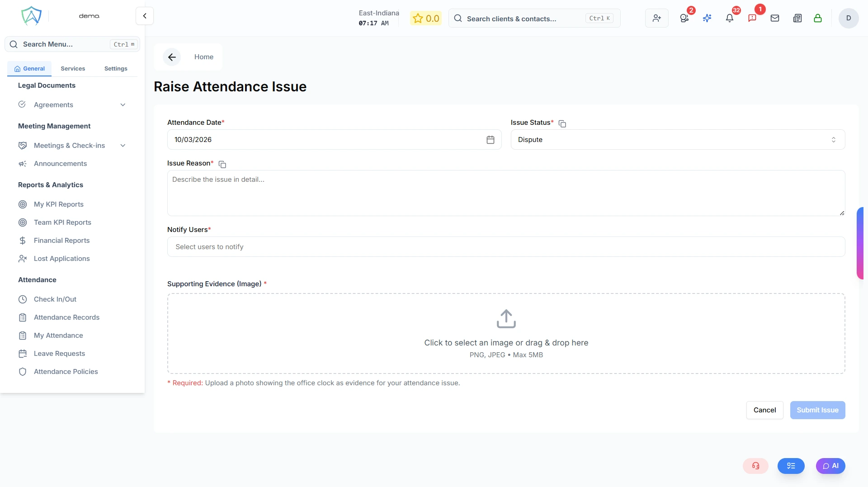Screen dimensions: 868x487
Task: Cancel the attendance issue form
Action: [764, 410]
